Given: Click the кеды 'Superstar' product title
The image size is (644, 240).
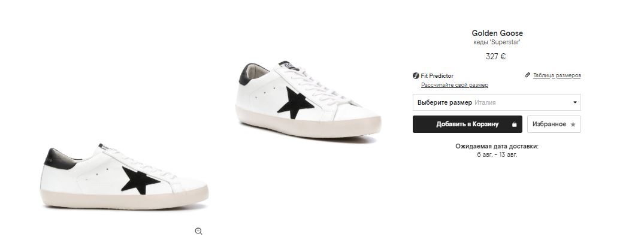Looking at the screenshot, I should tap(497, 42).
